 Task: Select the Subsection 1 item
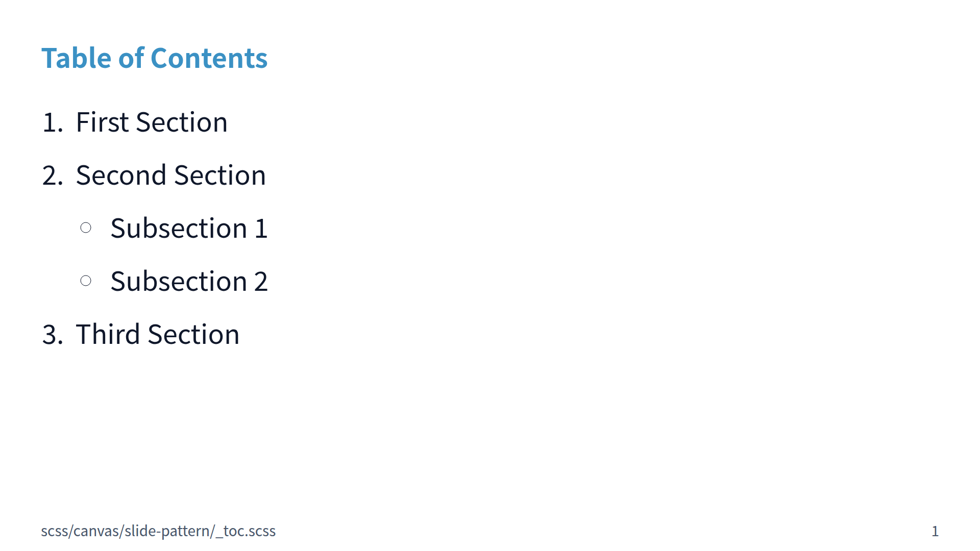point(189,229)
